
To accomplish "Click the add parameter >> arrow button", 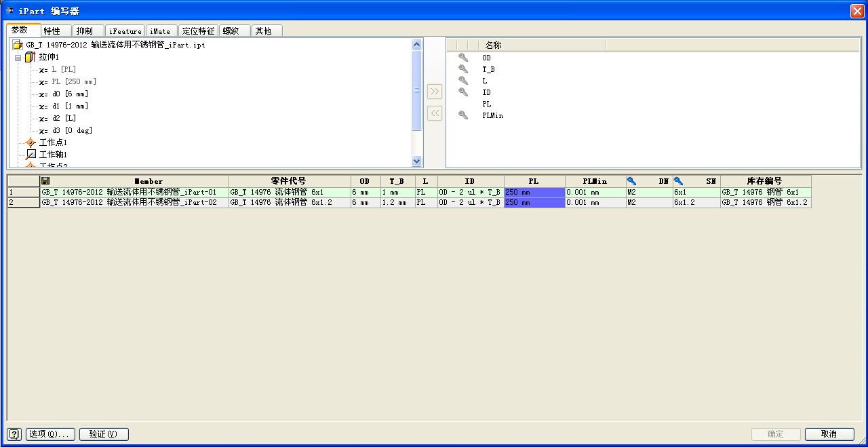I will click(x=435, y=92).
